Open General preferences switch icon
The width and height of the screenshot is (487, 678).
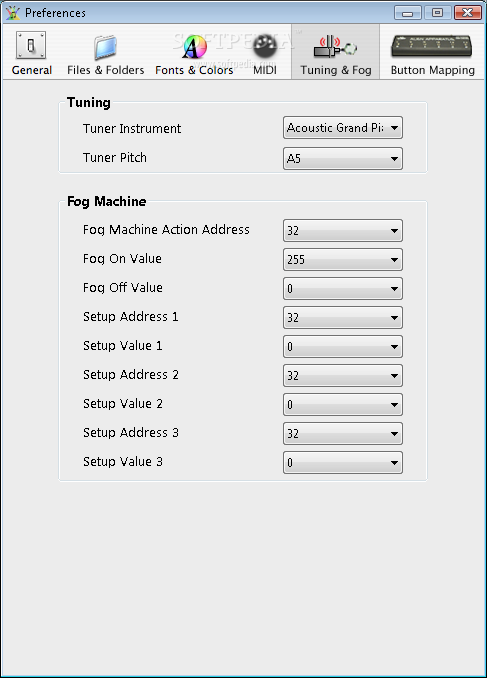tap(31, 45)
